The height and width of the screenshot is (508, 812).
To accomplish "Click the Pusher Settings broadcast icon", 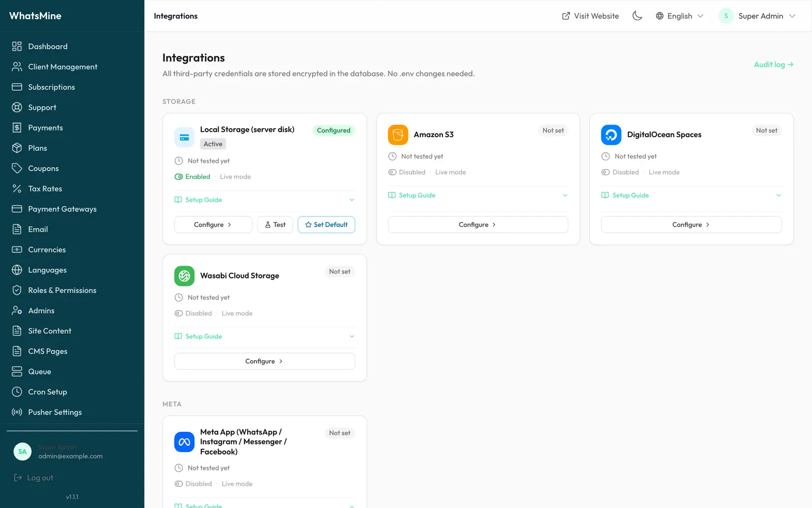I will (17, 412).
